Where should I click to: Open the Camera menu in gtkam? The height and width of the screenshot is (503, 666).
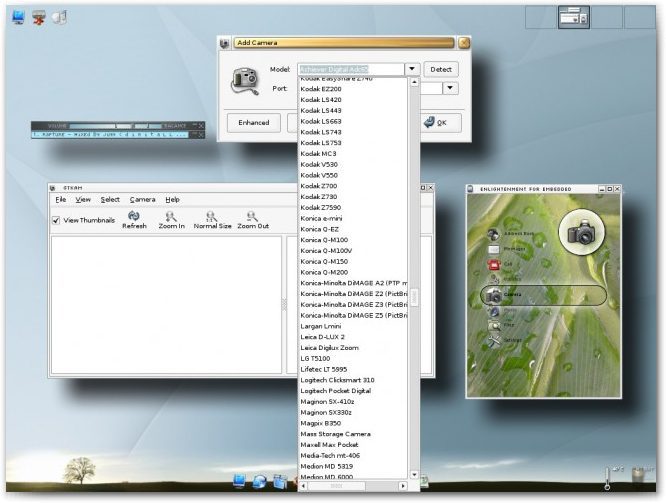142,200
